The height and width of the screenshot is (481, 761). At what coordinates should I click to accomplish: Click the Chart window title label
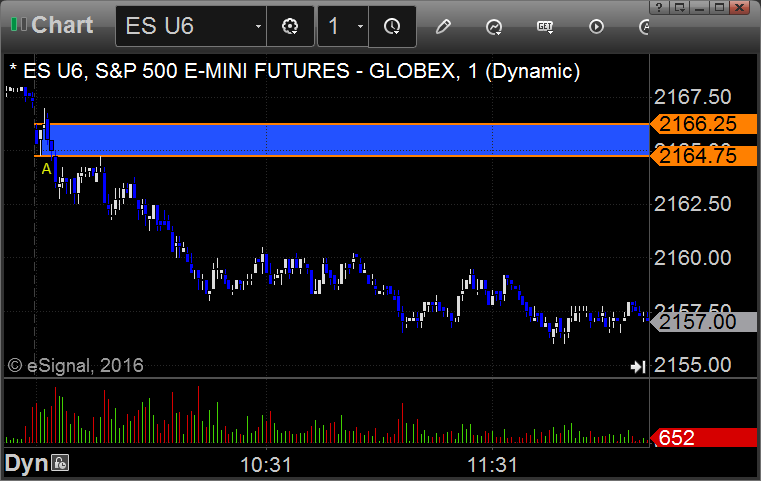point(62,25)
